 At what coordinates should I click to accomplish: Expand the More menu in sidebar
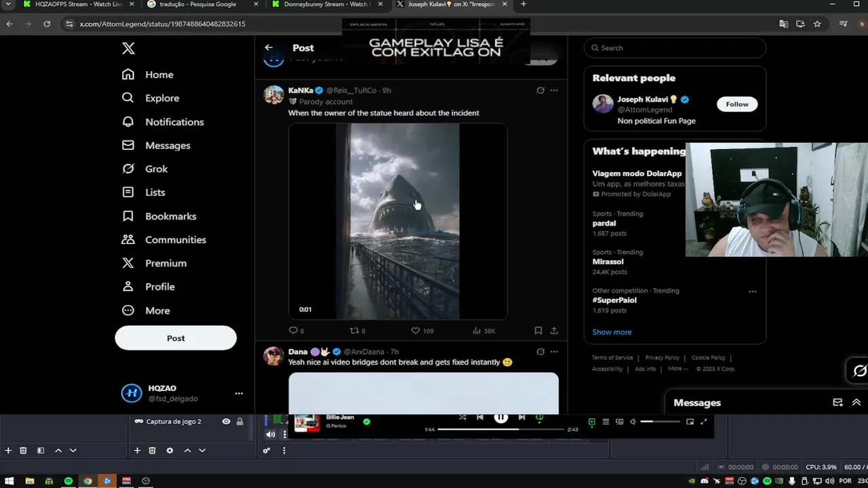click(146, 310)
